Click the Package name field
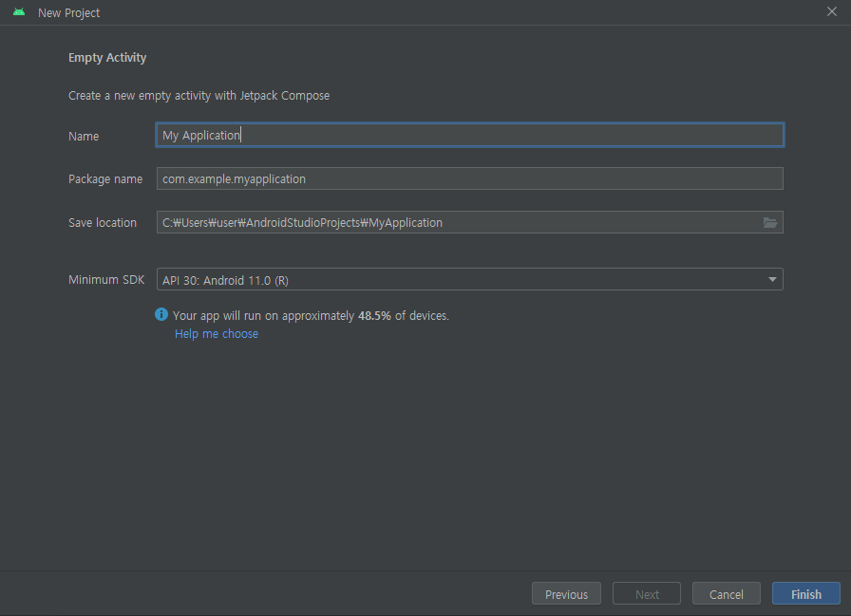 point(469,178)
